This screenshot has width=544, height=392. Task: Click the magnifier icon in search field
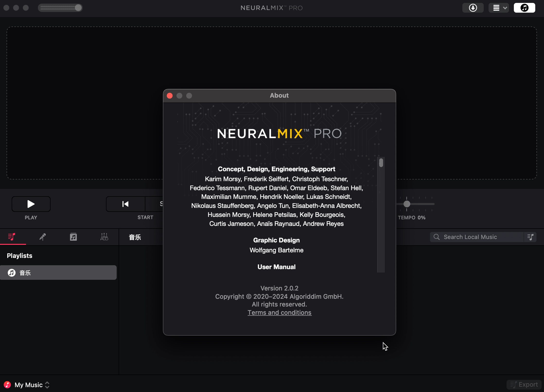pyautogui.click(x=437, y=237)
